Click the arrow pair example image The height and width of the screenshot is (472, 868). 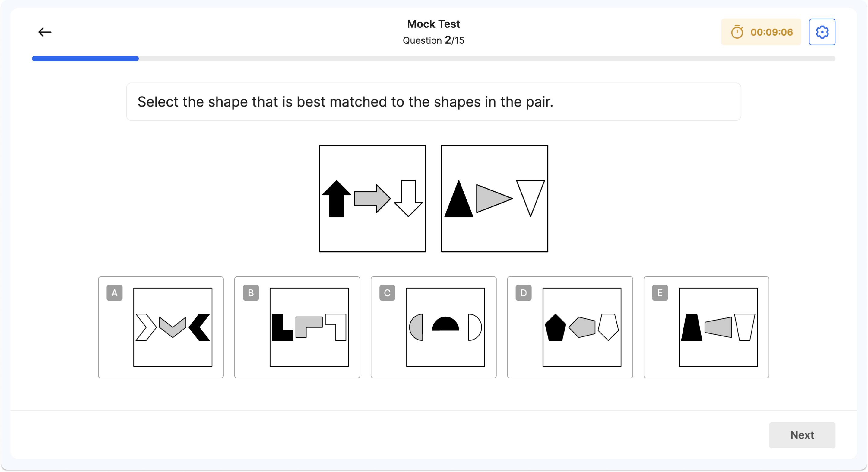click(x=372, y=199)
